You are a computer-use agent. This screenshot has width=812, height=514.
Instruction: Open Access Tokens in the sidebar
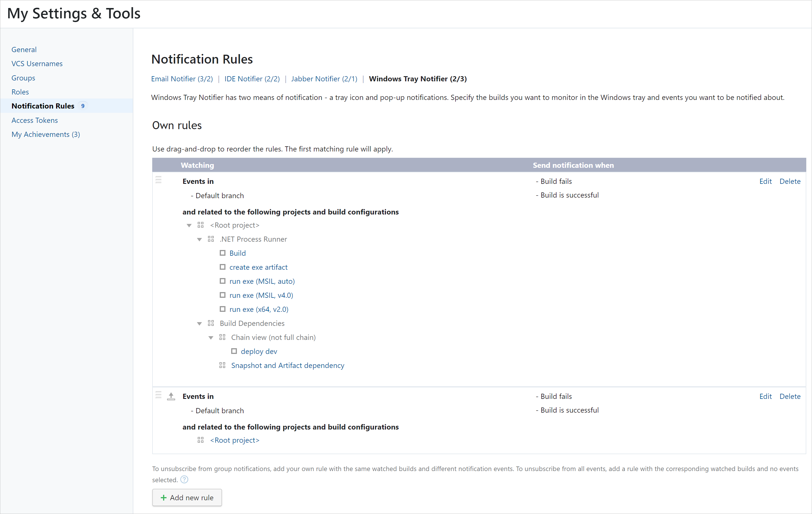pos(34,120)
